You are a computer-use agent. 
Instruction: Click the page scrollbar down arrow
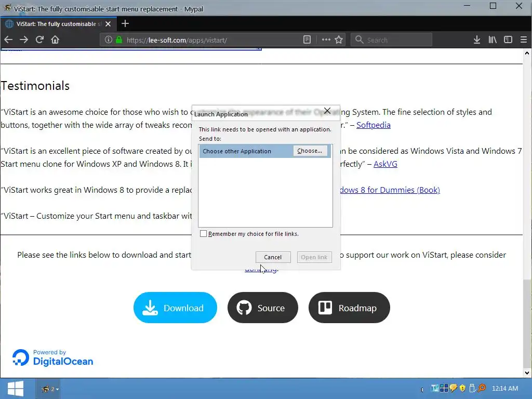point(527,373)
